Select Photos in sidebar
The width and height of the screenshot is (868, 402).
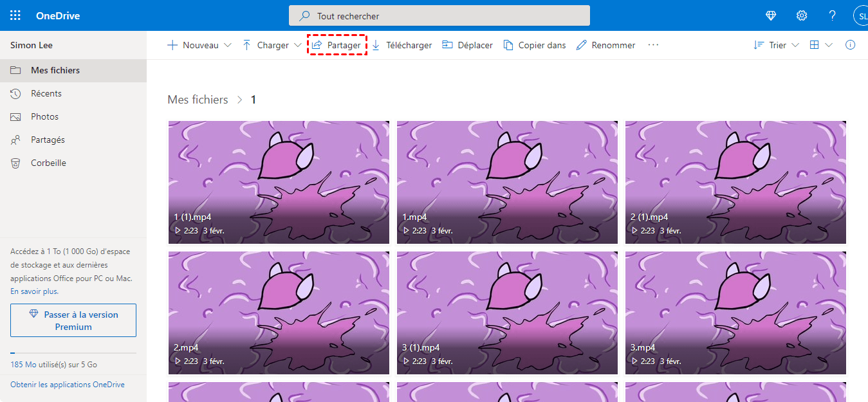point(73,116)
